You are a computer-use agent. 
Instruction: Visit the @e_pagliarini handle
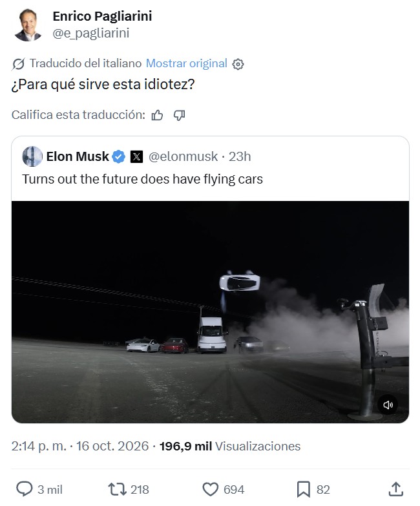(x=91, y=33)
